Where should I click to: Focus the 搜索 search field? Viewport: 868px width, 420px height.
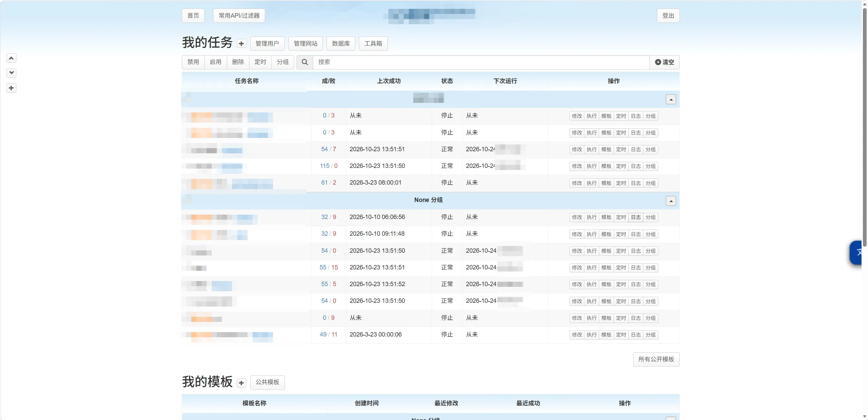pyautogui.click(x=481, y=62)
